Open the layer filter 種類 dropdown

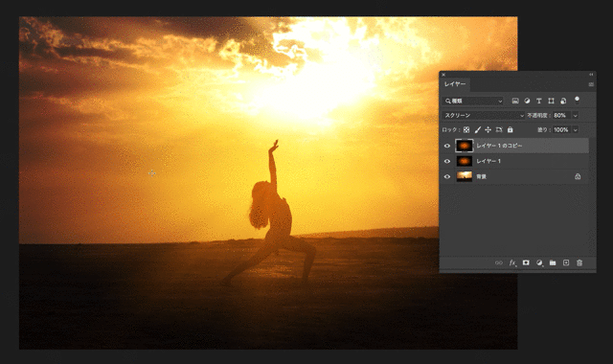(x=473, y=101)
